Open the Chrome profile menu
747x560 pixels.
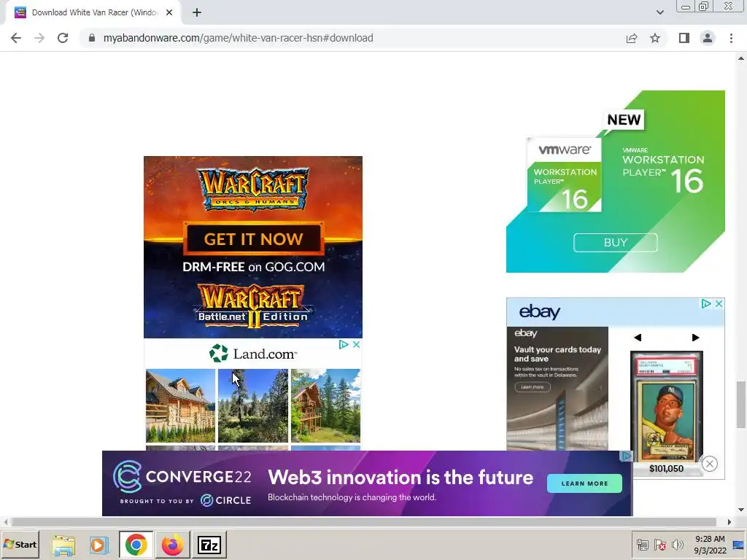tap(708, 38)
